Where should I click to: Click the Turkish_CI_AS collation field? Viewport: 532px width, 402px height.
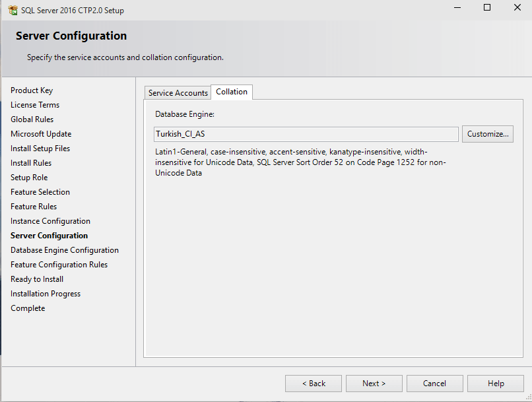coord(306,134)
